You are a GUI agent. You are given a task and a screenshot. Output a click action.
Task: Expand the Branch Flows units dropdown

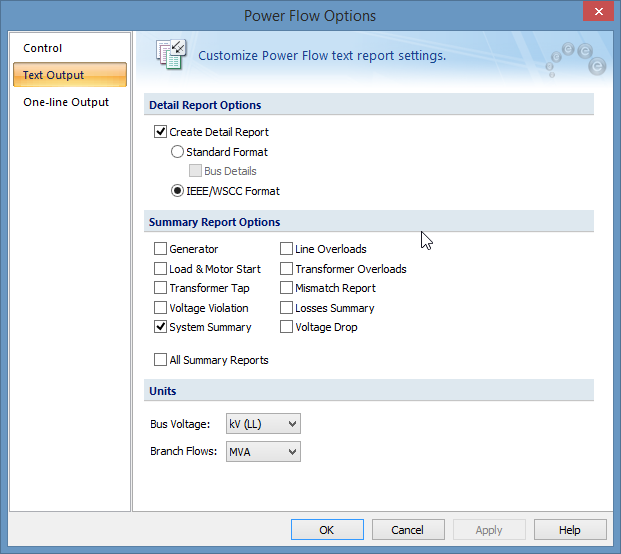(x=263, y=452)
